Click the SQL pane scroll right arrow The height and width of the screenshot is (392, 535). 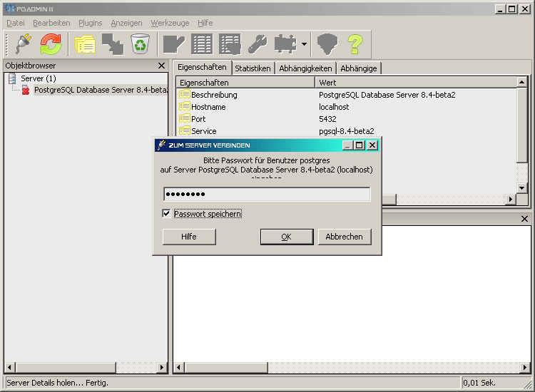point(525,368)
